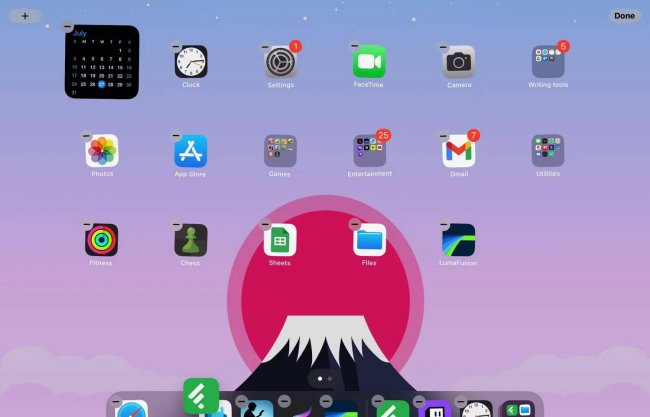650x417 pixels.
Task: Open Google Sheets app
Action: tap(280, 240)
